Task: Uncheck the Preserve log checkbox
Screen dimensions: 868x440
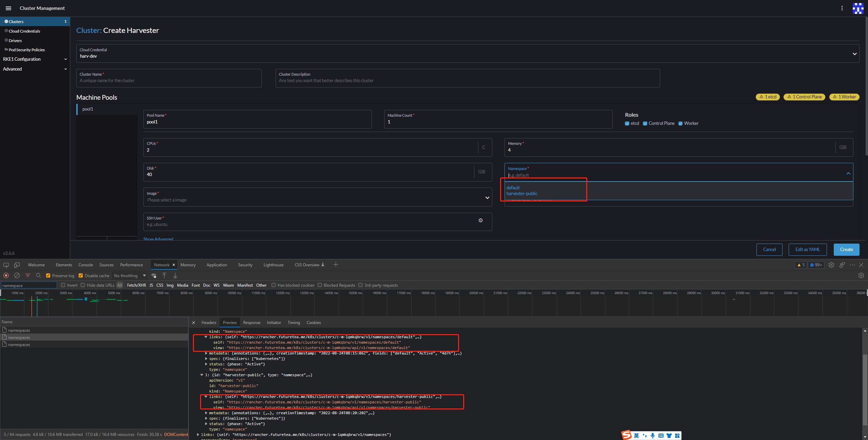Action: (48, 275)
